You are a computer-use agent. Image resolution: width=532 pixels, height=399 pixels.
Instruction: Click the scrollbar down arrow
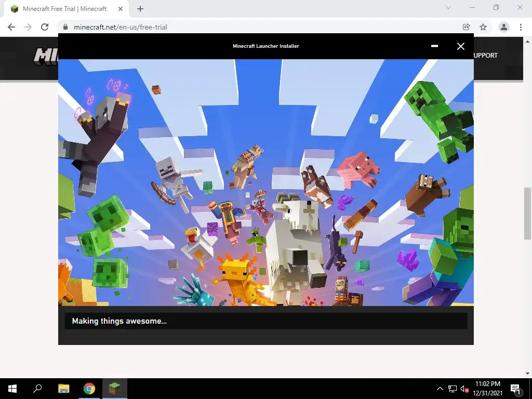pyautogui.click(x=527, y=374)
